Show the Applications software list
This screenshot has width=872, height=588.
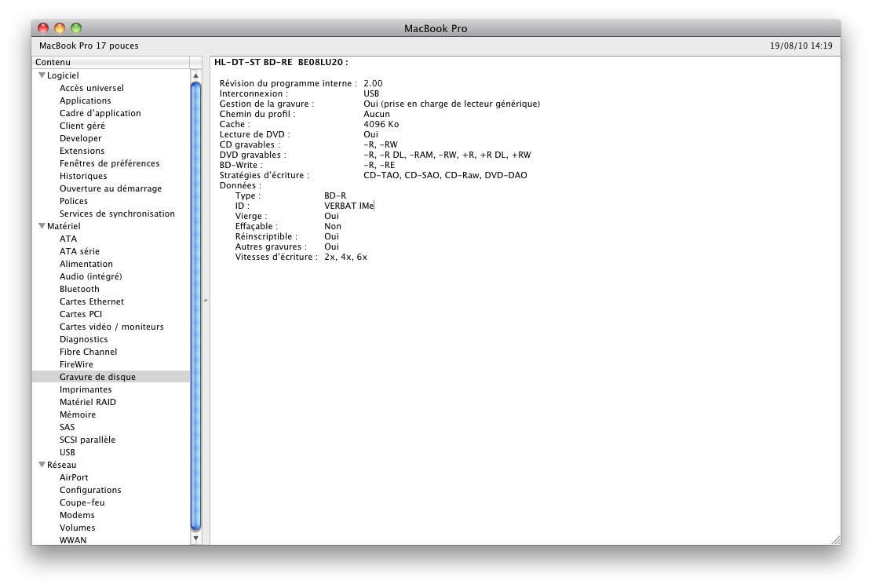coord(85,100)
